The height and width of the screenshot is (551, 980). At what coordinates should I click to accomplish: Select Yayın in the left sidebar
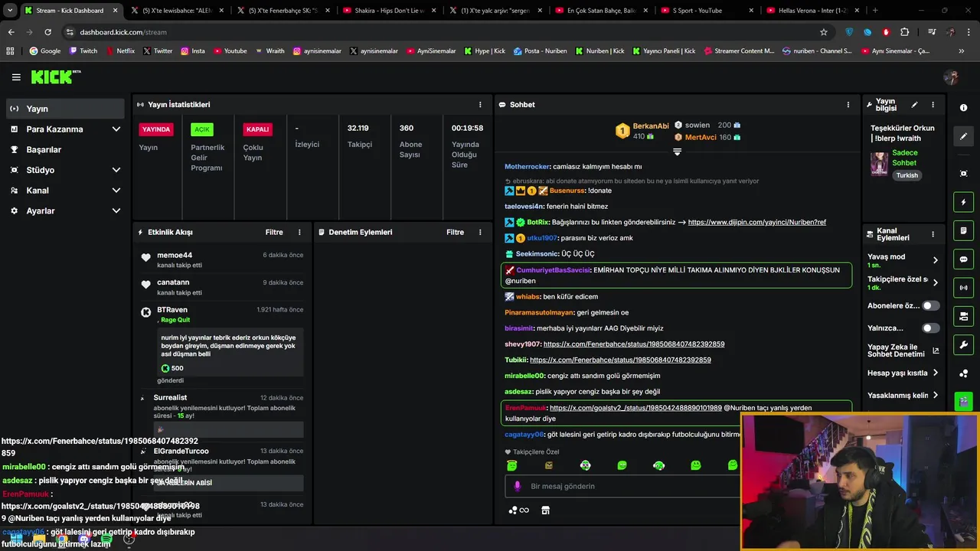(x=65, y=109)
